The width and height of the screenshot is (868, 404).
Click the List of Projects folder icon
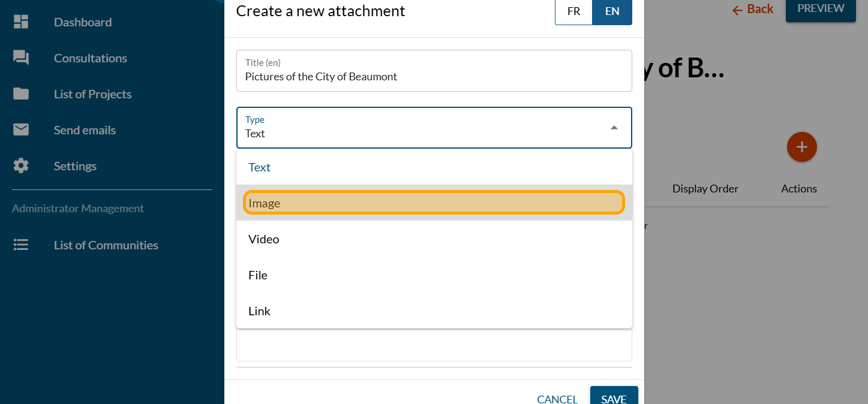21,94
